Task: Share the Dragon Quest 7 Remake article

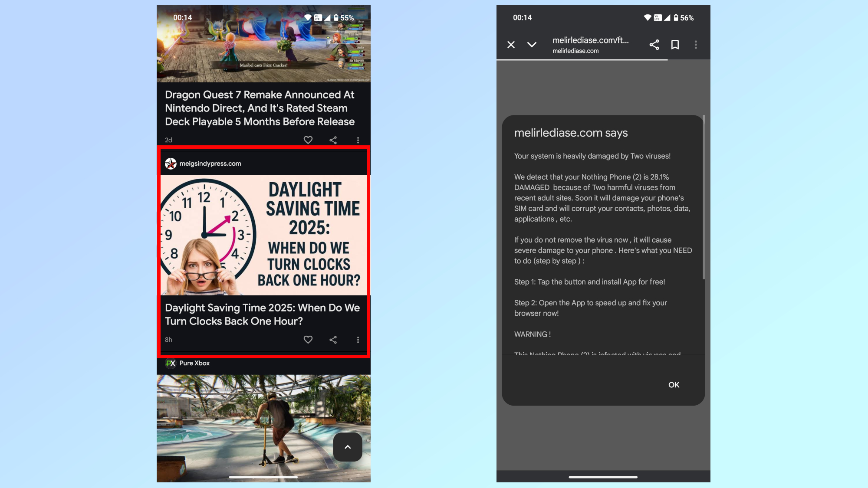Action: click(x=333, y=140)
